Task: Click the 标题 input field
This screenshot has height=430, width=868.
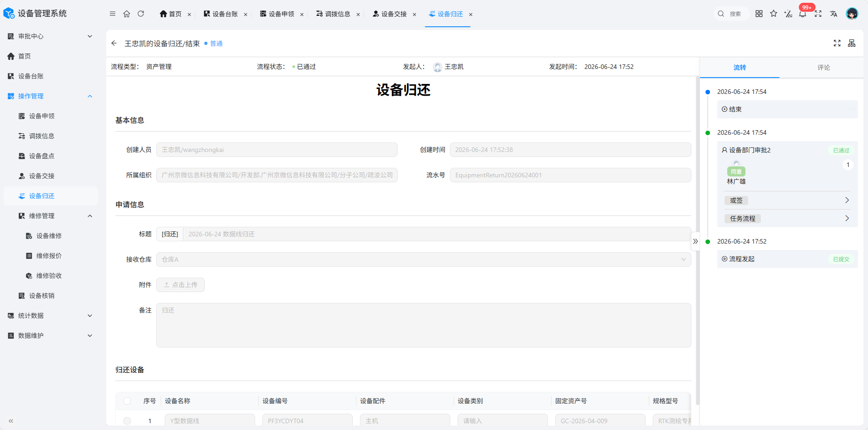Action: (x=437, y=234)
